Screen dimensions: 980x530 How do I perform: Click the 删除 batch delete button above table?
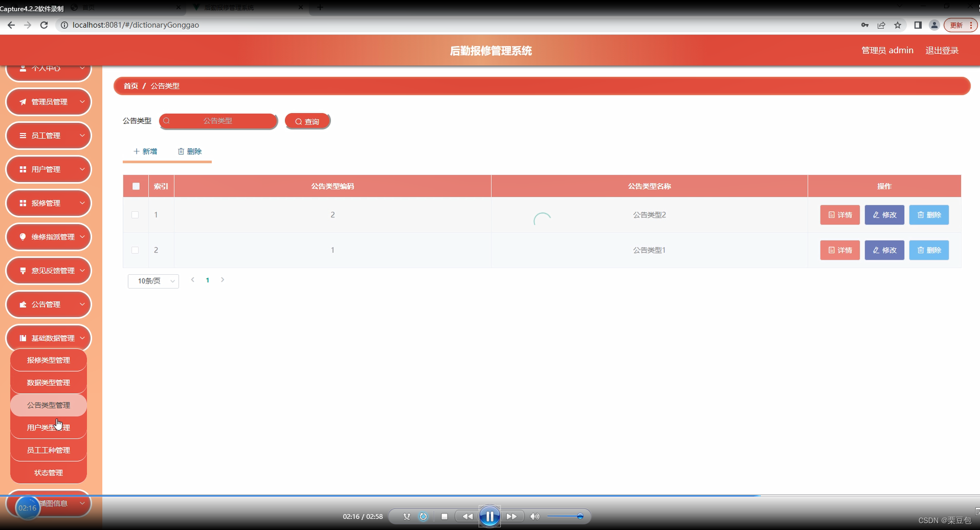coord(190,151)
